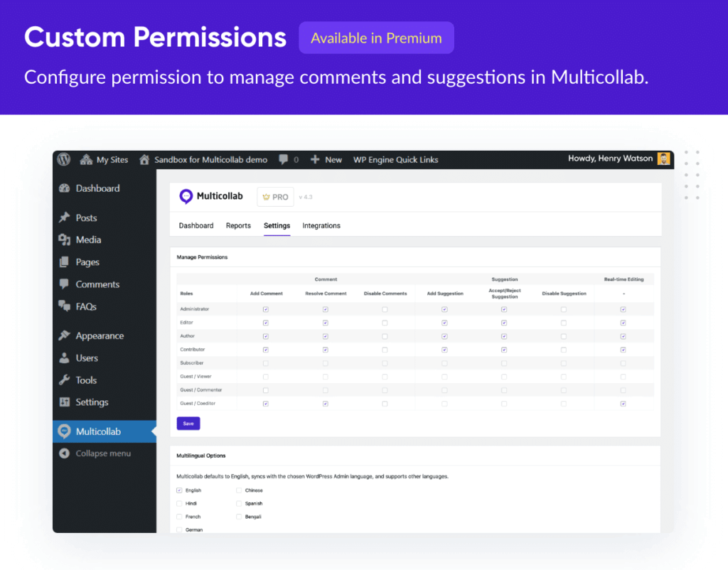Viewport: 728px width, 570px height.
Task: Open Pages from the sidebar
Action: point(80,262)
